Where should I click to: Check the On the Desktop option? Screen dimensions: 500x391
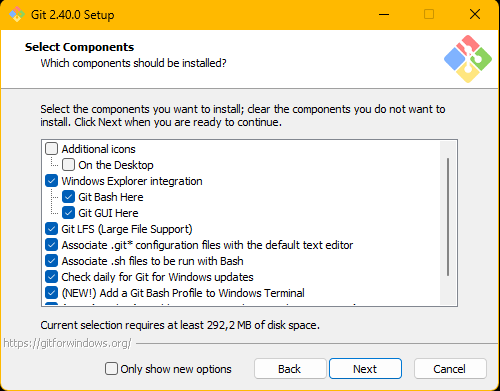68,165
